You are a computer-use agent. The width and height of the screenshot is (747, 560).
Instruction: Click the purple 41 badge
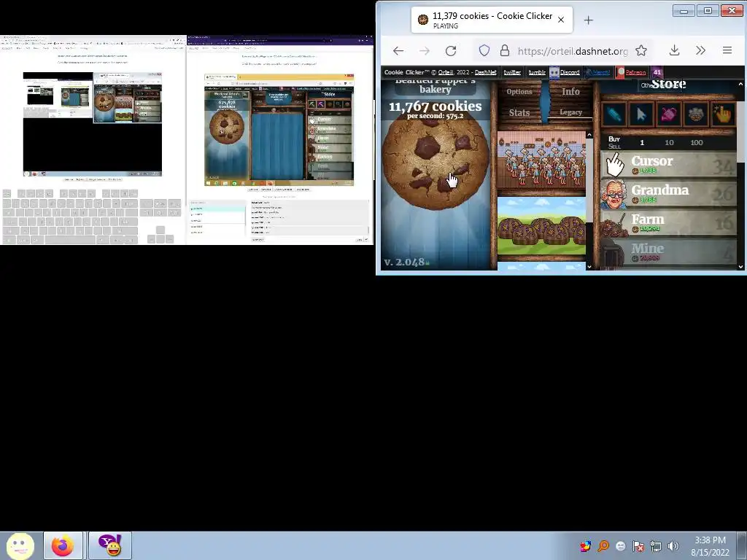pyautogui.click(x=657, y=72)
